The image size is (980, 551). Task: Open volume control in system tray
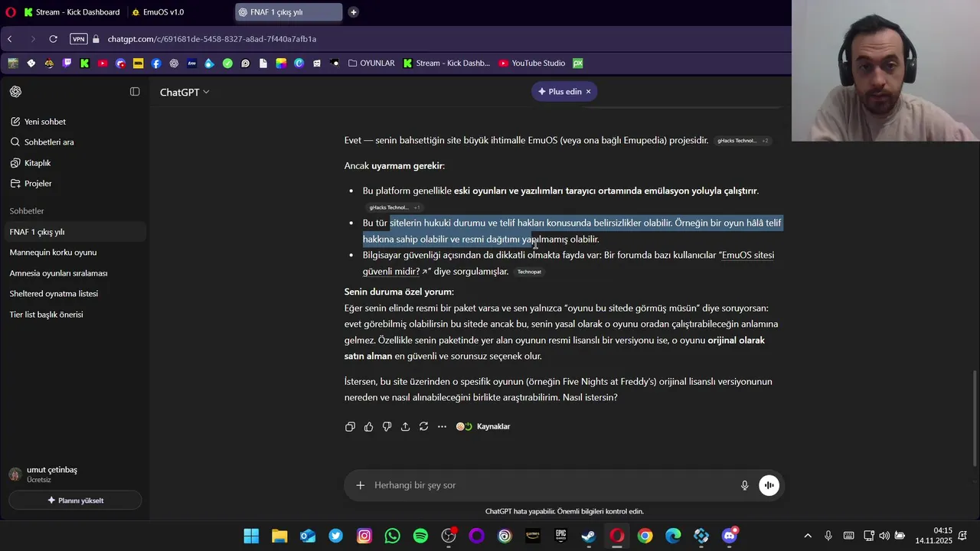[x=884, y=536]
